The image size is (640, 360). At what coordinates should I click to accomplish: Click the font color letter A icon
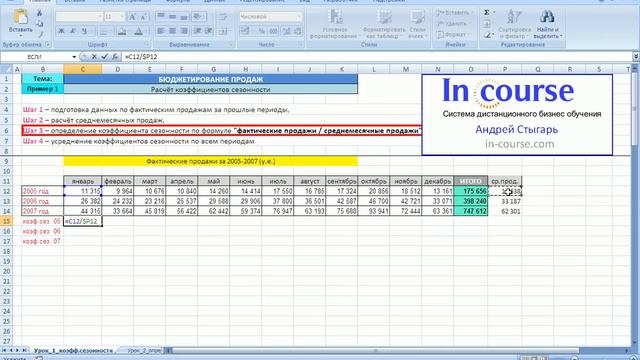(x=139, y=31)
